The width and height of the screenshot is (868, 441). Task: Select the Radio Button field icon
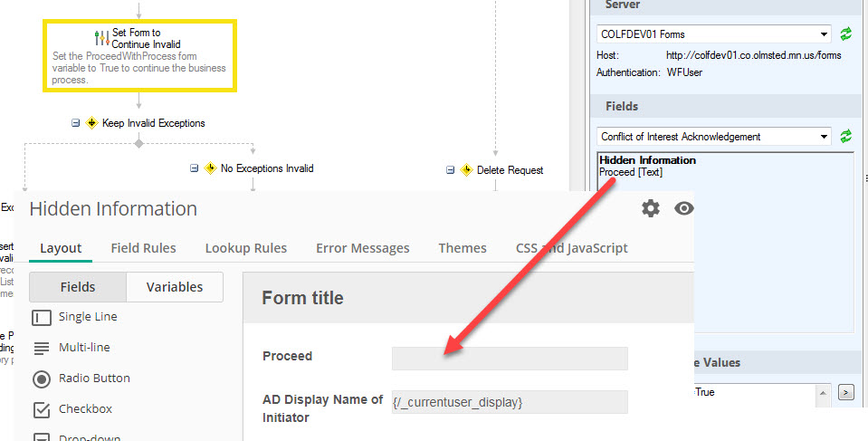(x=42, y=379)
